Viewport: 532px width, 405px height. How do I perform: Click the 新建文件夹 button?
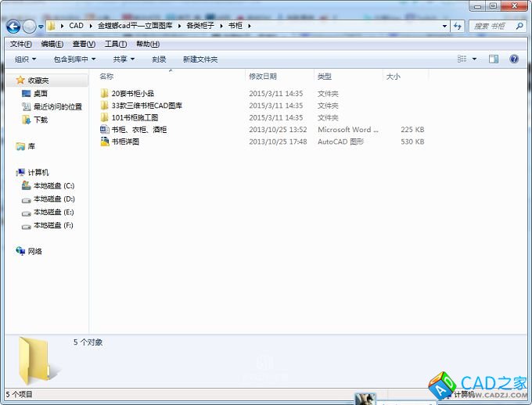click(200, 59)
